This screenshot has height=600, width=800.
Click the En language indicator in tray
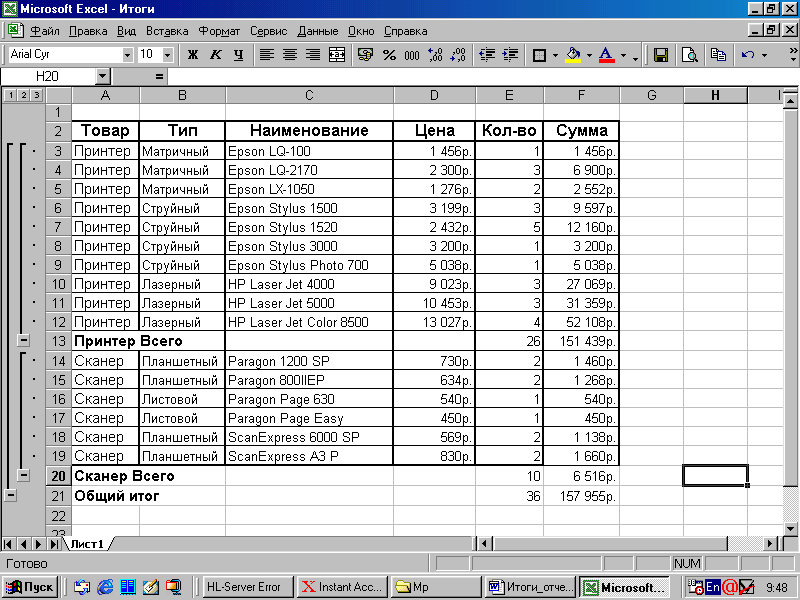click(712, 587)
